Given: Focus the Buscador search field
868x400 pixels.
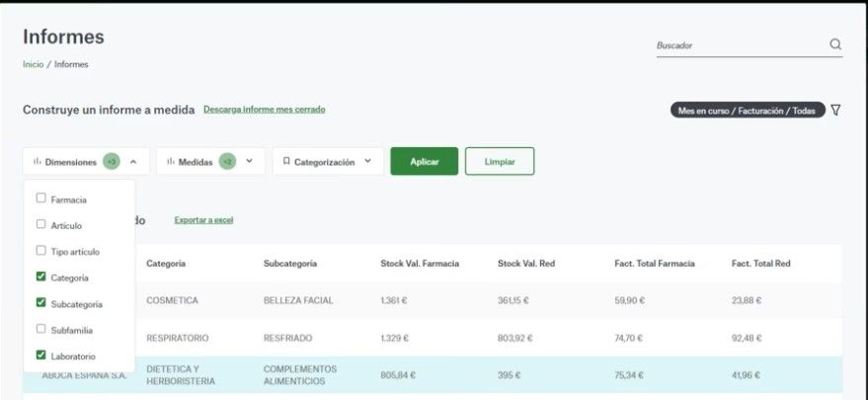Looking at the screenshot, I should tap(741, 45).
